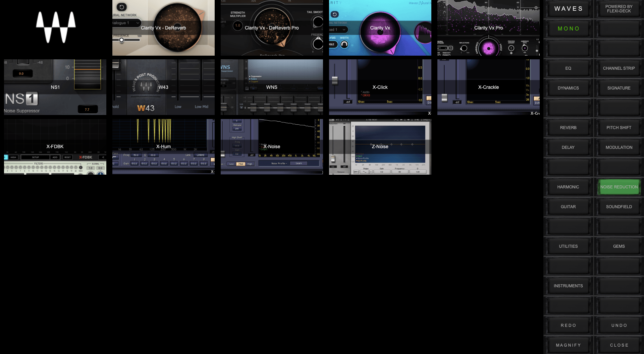Open the Clarity Vx - DeReverb plugin
The image size is (644, 354).
pyautogui.click(x=163, y=28)
